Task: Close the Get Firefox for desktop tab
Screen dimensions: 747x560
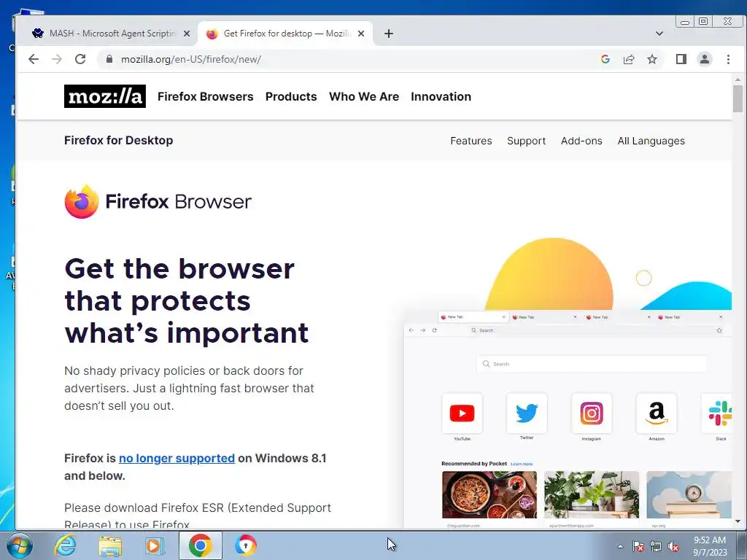Action: (x=361, y=34)
